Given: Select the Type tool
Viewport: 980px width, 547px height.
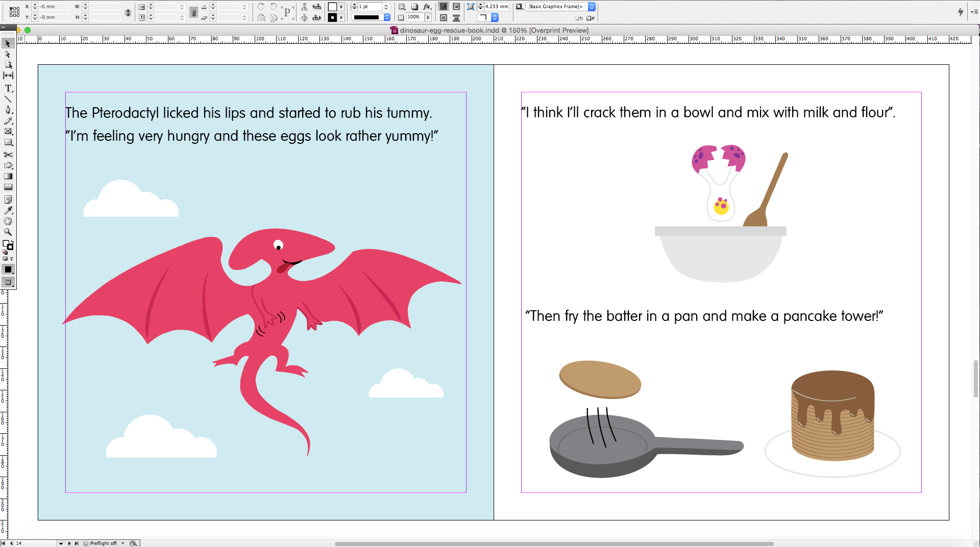Looking at the screenshot, I should pyautogui.click(x=8, y=88).
